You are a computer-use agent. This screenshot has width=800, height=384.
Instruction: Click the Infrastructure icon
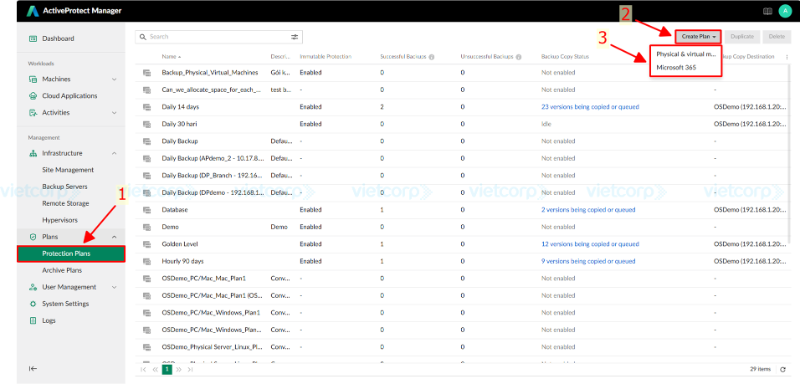pos(33,153)
